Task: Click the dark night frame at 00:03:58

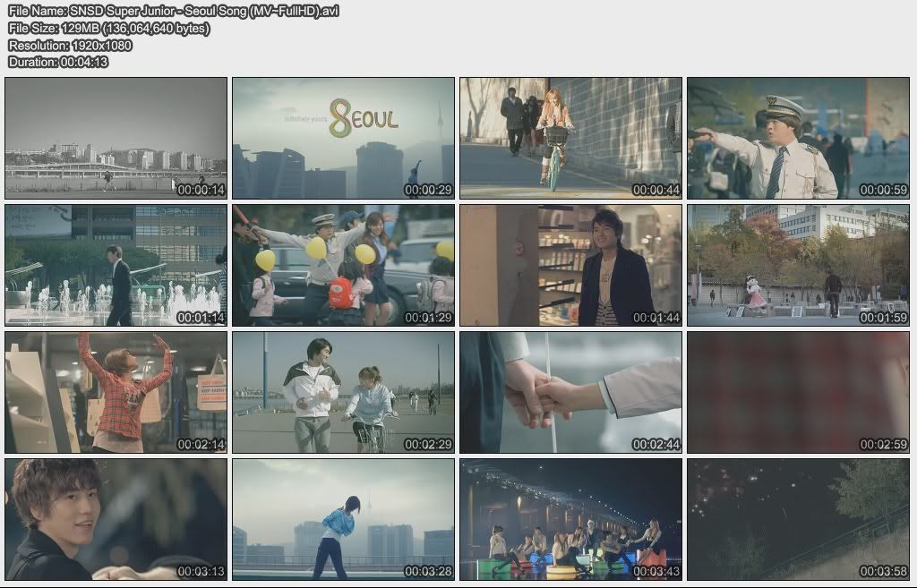Action: coord(798,519)
